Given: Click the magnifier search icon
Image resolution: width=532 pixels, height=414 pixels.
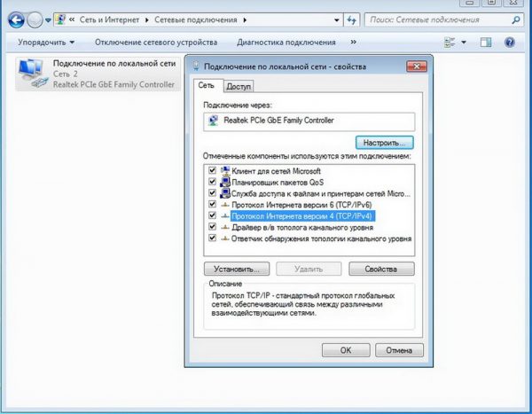Looking at the screenshot, I should coord(516,20).
